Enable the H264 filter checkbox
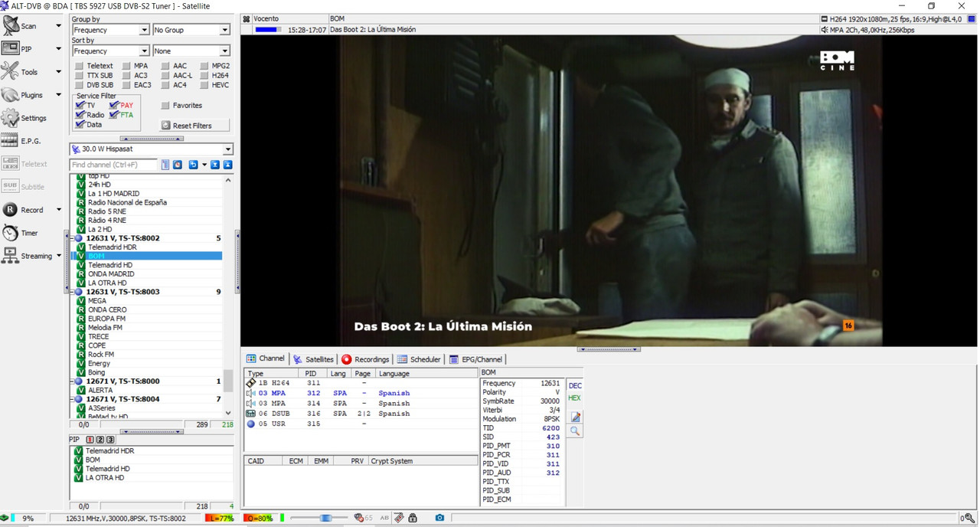 pos(204,76)
